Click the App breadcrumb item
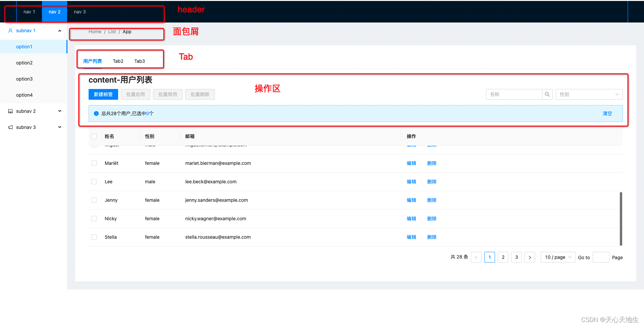The height and width of the screenshot is (326, 644). pos(127,32)
